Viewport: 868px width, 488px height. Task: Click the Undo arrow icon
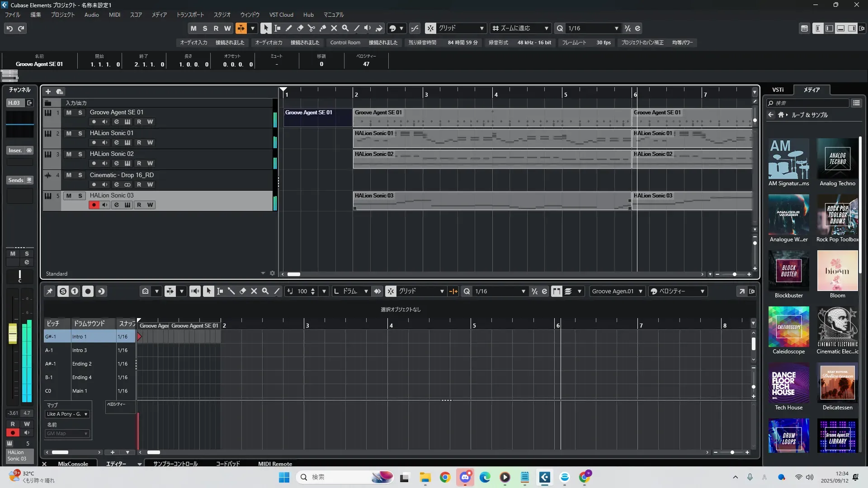coord(9,28)
